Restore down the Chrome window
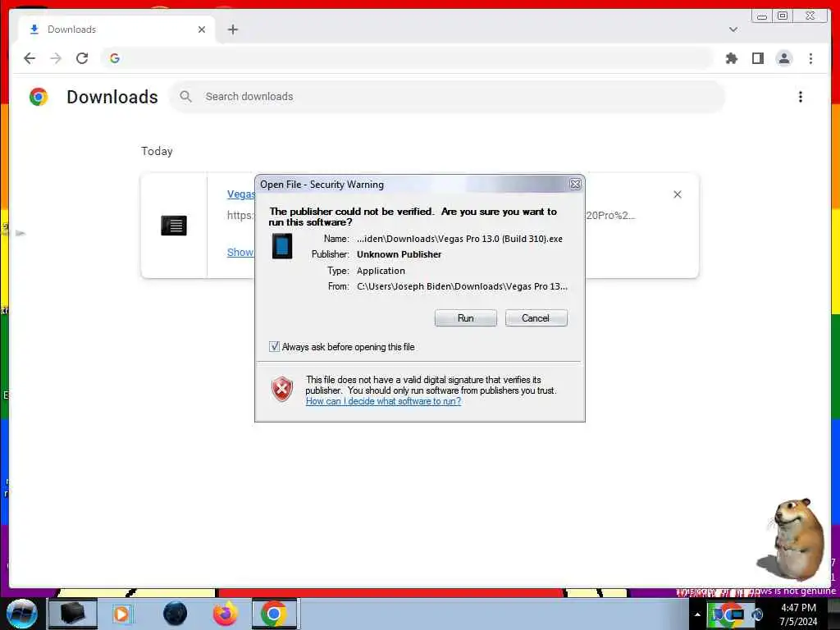The image size is (840, 630). point(783,16)
